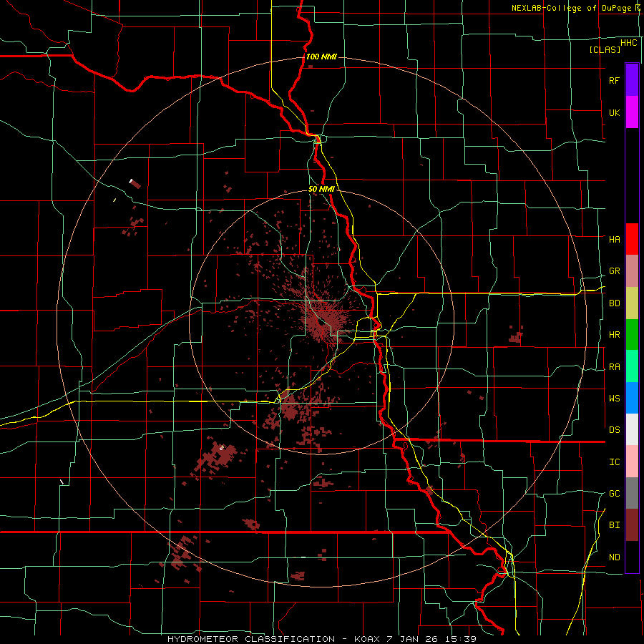This screenshot has height=644, width=644.
Task: Click the RA legend label
Action: coord(614,367)
